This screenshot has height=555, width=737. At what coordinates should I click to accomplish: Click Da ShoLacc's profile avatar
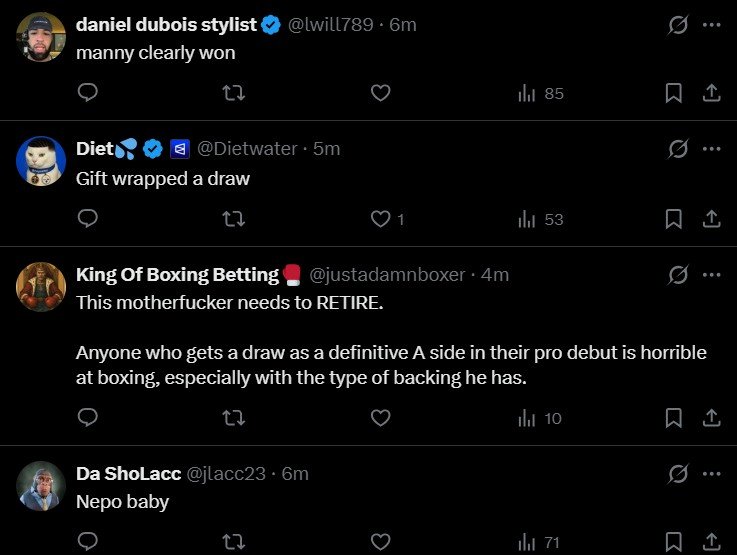coord(42,487)
